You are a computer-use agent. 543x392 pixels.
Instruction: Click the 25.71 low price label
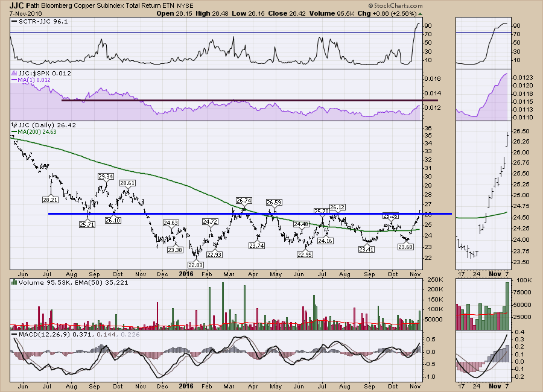tap(87, 224)
